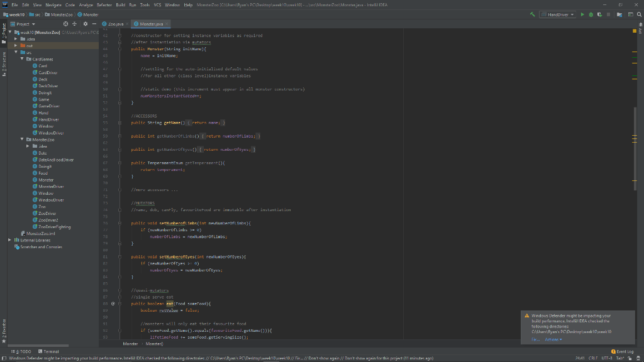Run the HandDriver configuration with the green play icon
Screen dimensions: 644x362
582,14
